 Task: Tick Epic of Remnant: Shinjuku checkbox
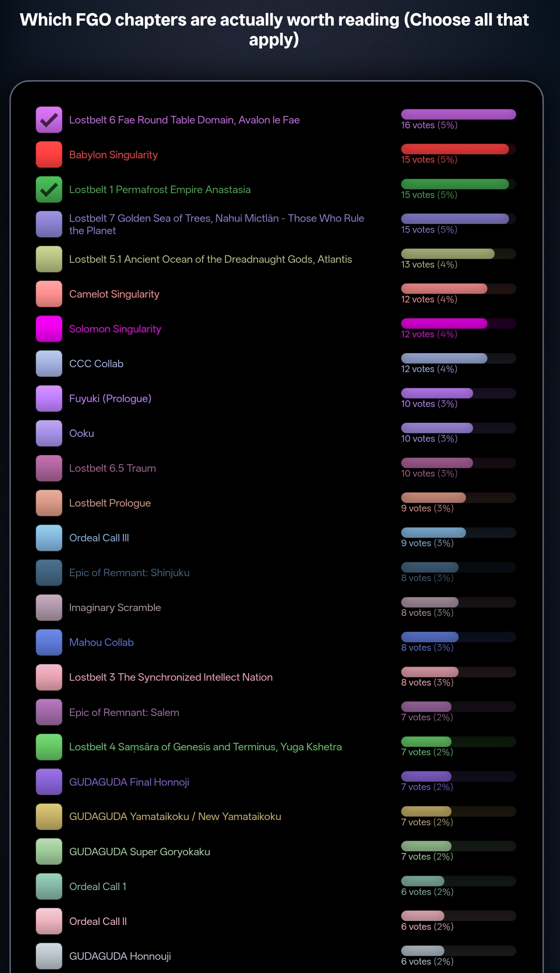pos(49,572)
